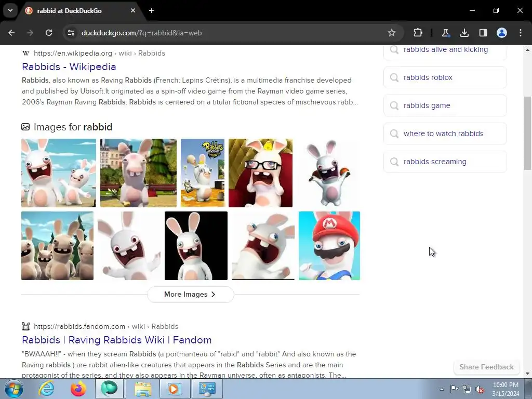Viewport: 532px width, 399px height.
Task: Open the active green browser taskbar icon
Action: [x=109, y=389]
